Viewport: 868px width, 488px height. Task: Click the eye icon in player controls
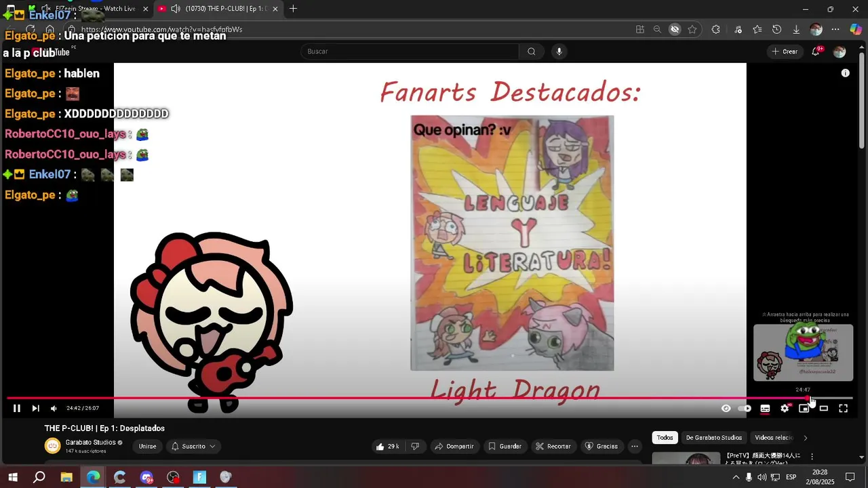point(726,408)
